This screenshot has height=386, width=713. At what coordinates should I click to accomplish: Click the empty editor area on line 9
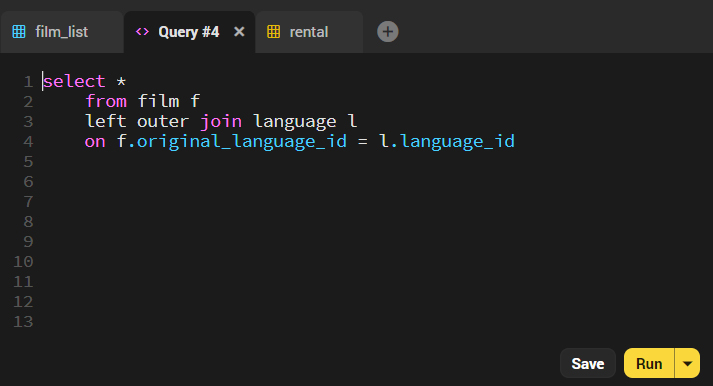click(364, 241)
